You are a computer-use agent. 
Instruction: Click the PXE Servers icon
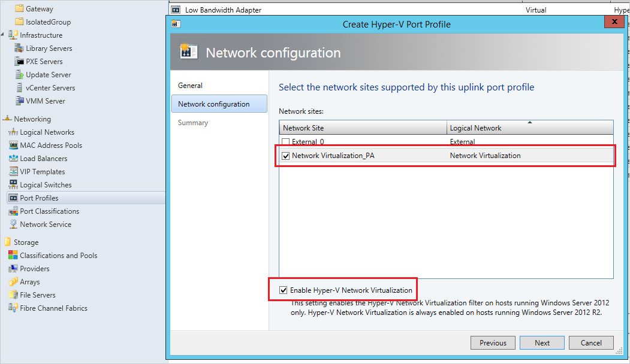point(19,62)
